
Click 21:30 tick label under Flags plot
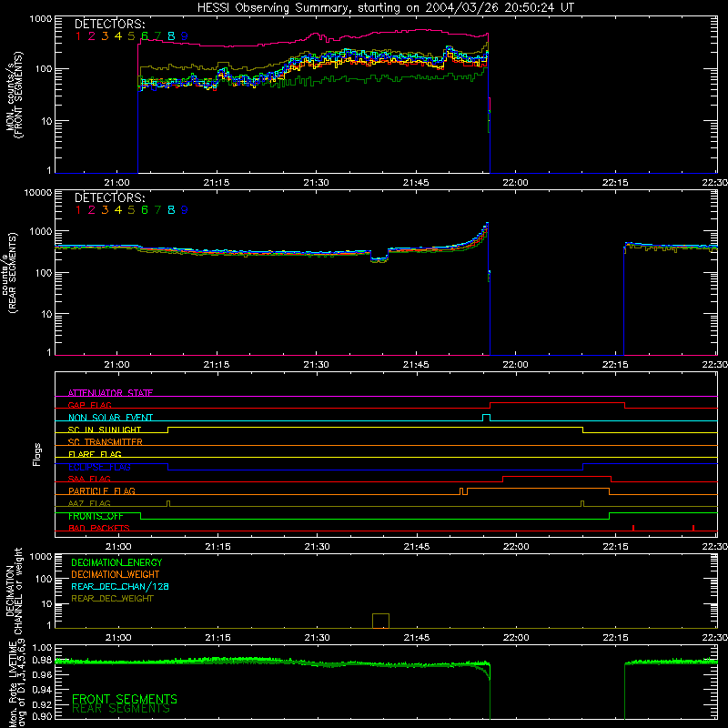pos(317,547)
